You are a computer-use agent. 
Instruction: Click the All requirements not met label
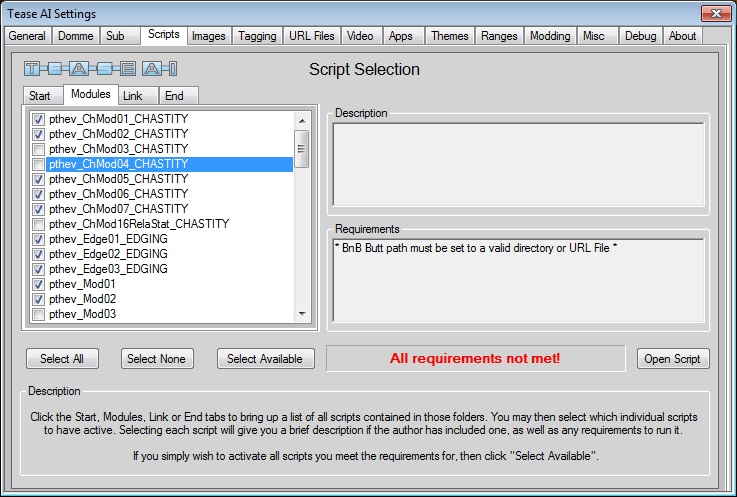pos(475,358)
